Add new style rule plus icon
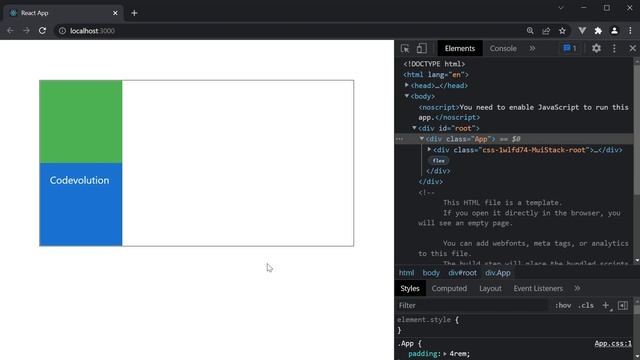Image resolution: width=640 pixels, height=360 pixels. [606, 305]
